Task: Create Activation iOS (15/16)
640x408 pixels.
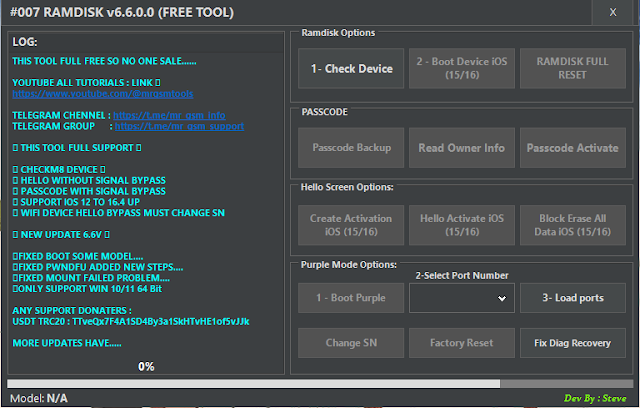Action: [x=351, y=225]
